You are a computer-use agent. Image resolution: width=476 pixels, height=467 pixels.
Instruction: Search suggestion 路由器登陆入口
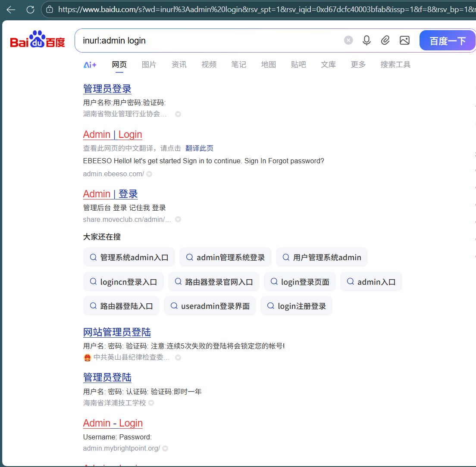pos(121,306)
